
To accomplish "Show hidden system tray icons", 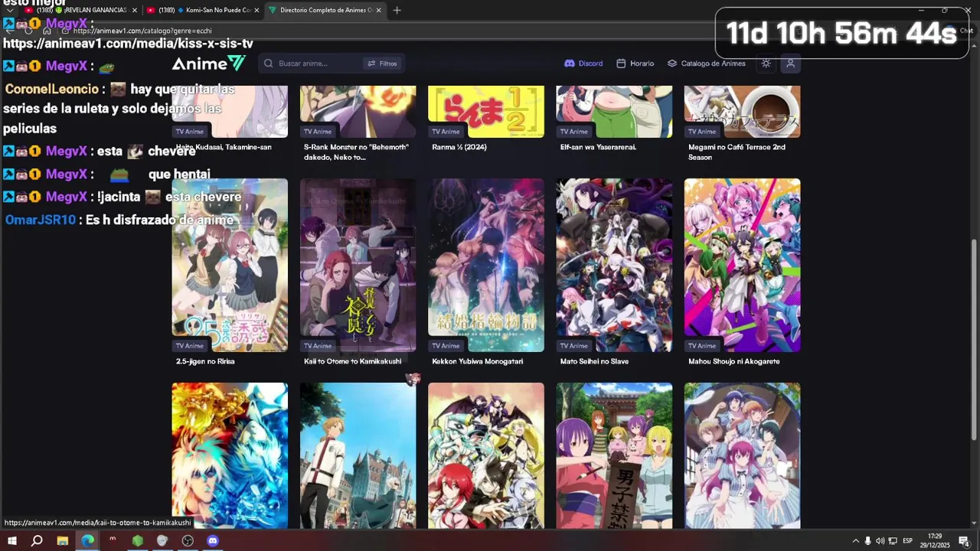I will point(855,541).
